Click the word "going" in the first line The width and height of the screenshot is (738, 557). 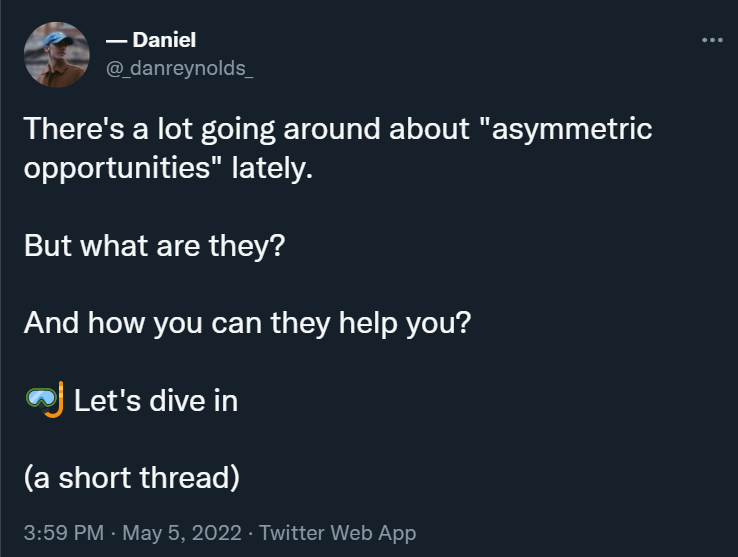228,130
